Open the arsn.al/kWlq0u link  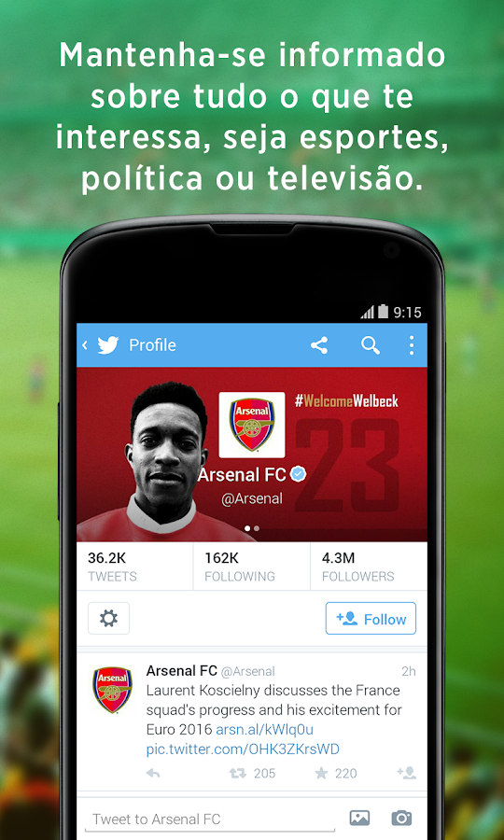point(264,730)
